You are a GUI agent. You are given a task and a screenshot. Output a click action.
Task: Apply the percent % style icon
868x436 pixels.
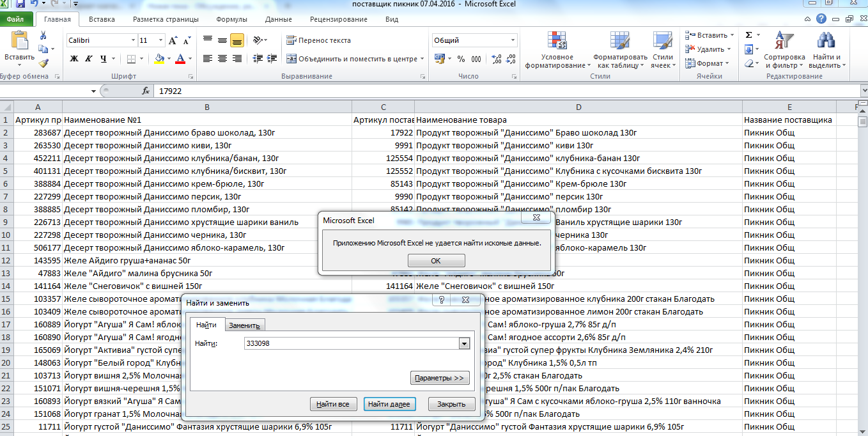click(461, 59)
